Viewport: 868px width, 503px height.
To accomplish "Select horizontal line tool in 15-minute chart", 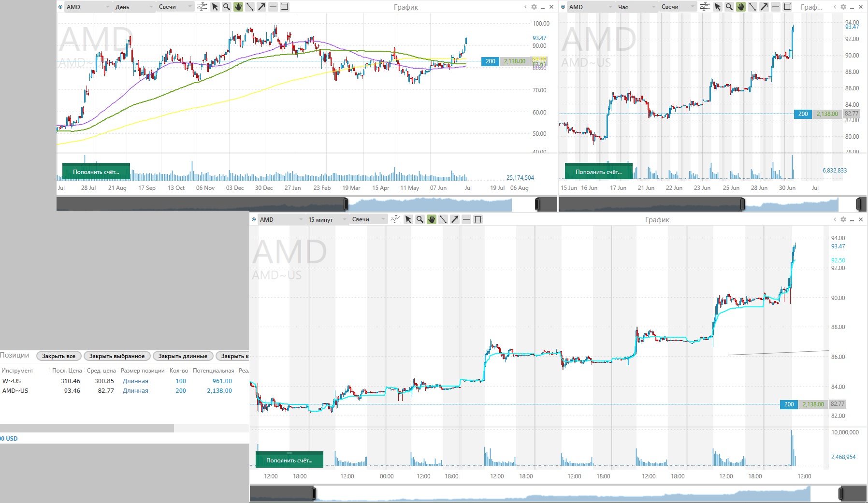I will (x=466, y=219).
